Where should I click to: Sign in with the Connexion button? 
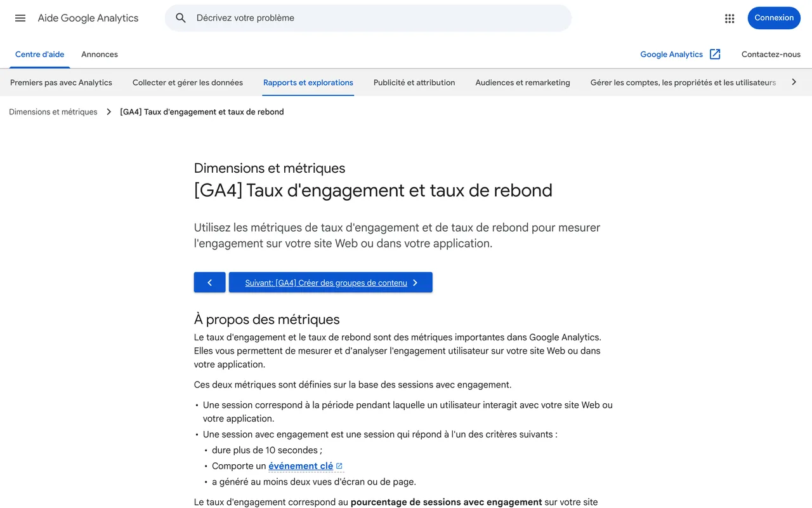click(x=774, y=18)
